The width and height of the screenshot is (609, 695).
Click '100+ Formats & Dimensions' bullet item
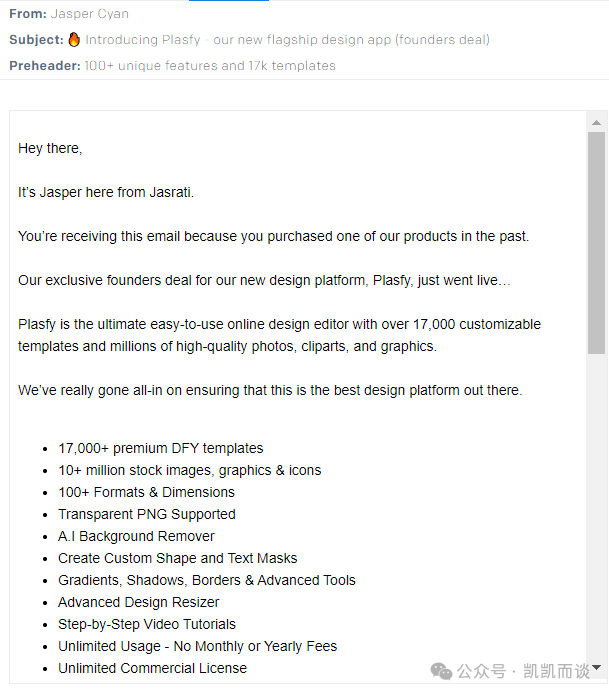pyautogui.click(x=146, y=492)
